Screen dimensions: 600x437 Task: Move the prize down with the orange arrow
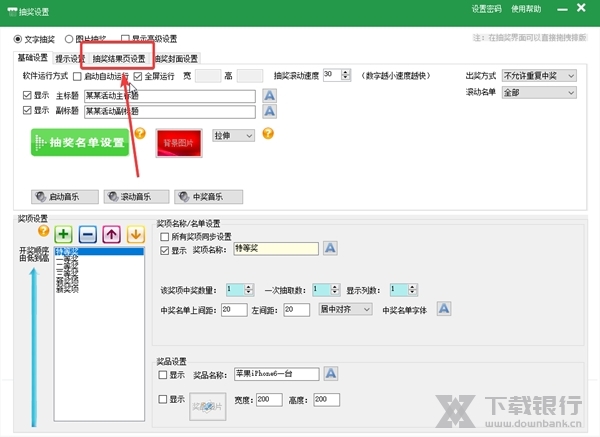[136, 234]
